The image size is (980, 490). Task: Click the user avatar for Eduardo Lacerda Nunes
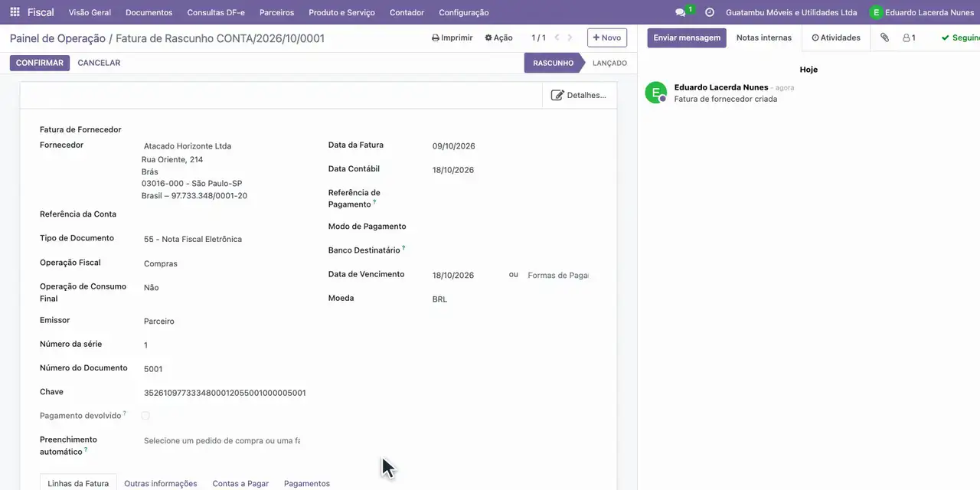tap(876, 12)
